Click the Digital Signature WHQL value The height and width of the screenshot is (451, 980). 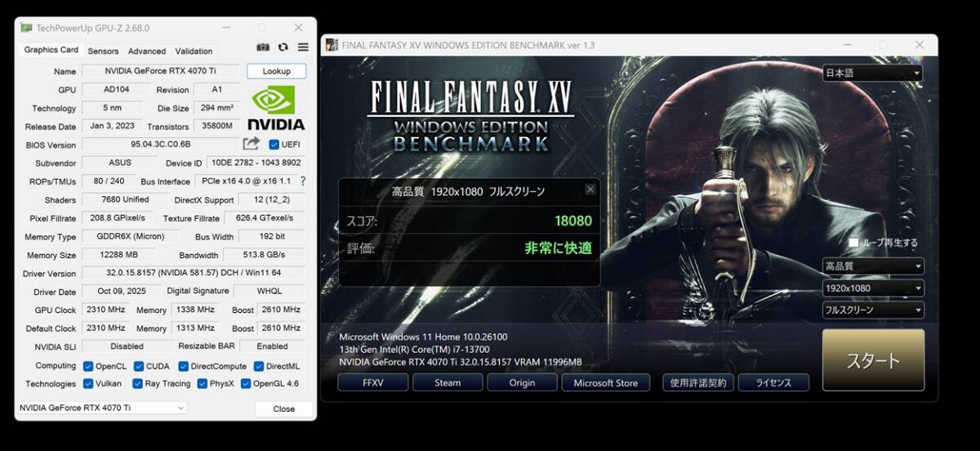269,292
